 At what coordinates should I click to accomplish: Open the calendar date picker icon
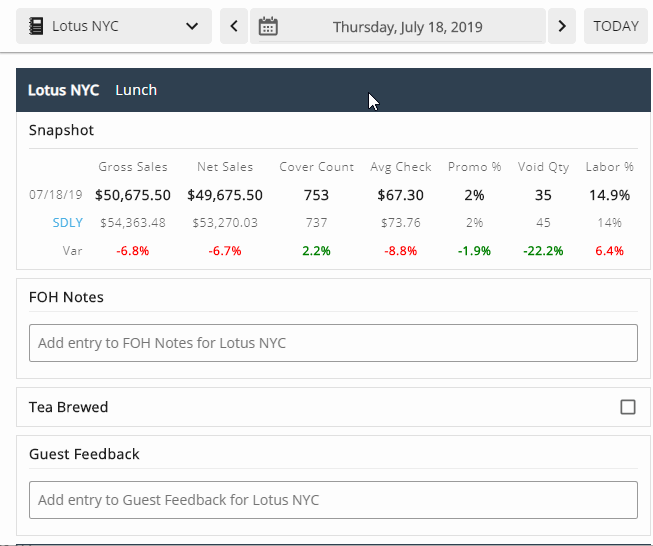click(268, 26)
